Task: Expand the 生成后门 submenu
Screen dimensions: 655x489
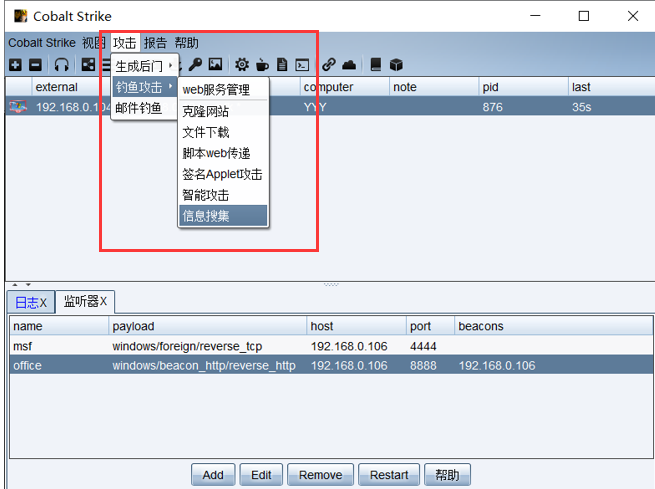Action: pyautogui.click(x=145, y=66)
